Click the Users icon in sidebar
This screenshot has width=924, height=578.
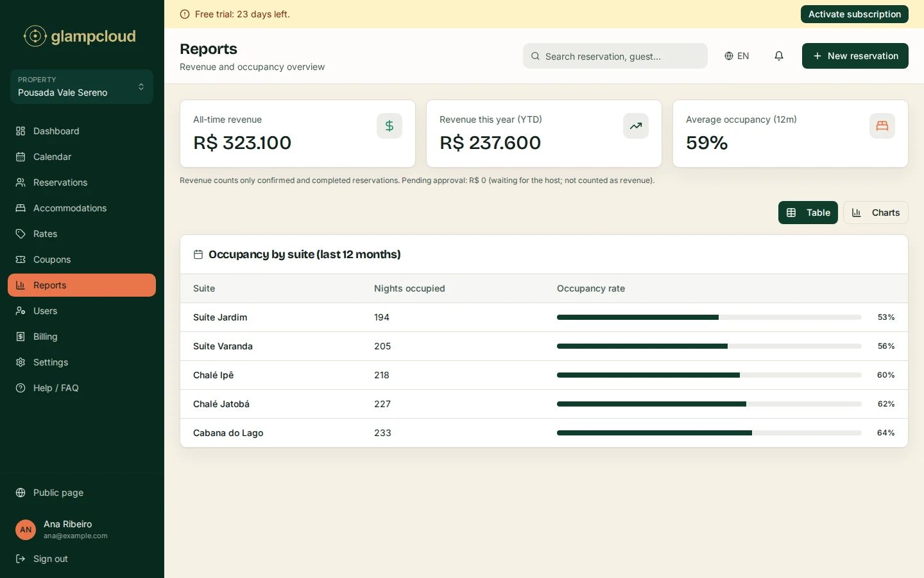point(21,311)
